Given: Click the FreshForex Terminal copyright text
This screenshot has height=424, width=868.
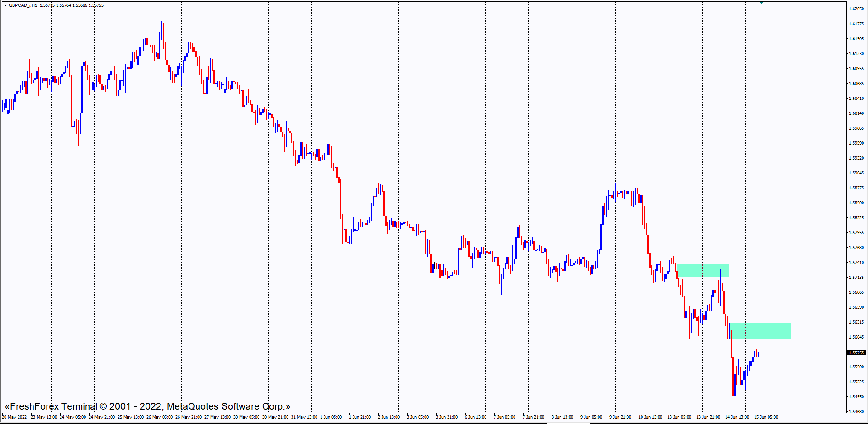Looking at the screenshot, I should (x=147, y=406).
